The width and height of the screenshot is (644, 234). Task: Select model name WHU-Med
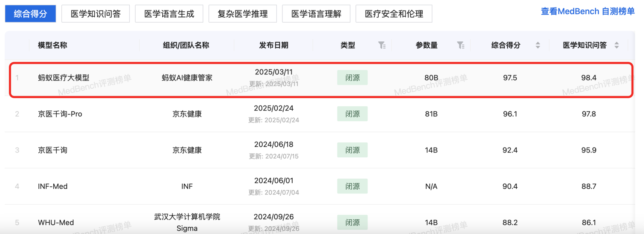click(x=56, y=222)
